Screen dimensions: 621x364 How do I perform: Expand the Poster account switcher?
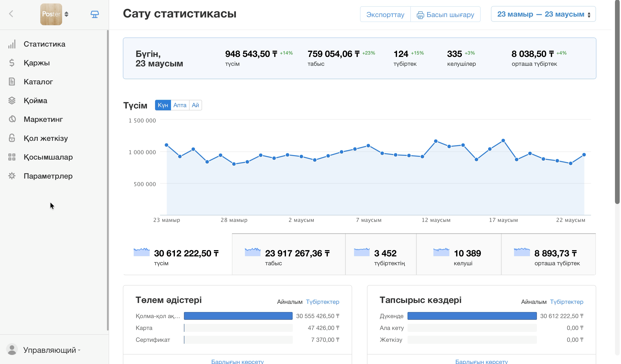[x=66, y=14]
